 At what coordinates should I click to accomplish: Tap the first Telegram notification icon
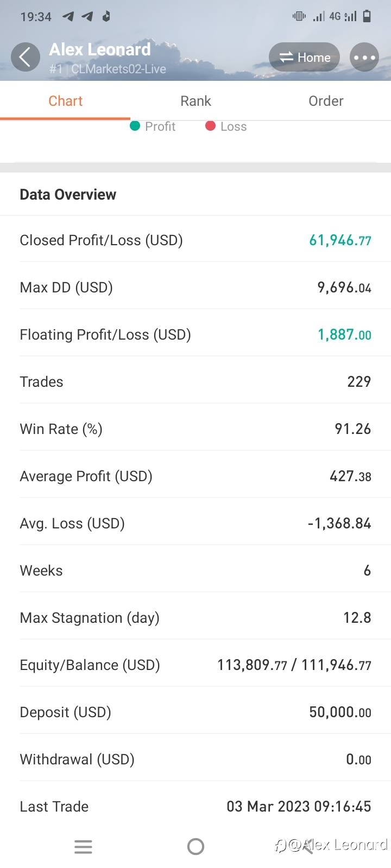point(68,16)
